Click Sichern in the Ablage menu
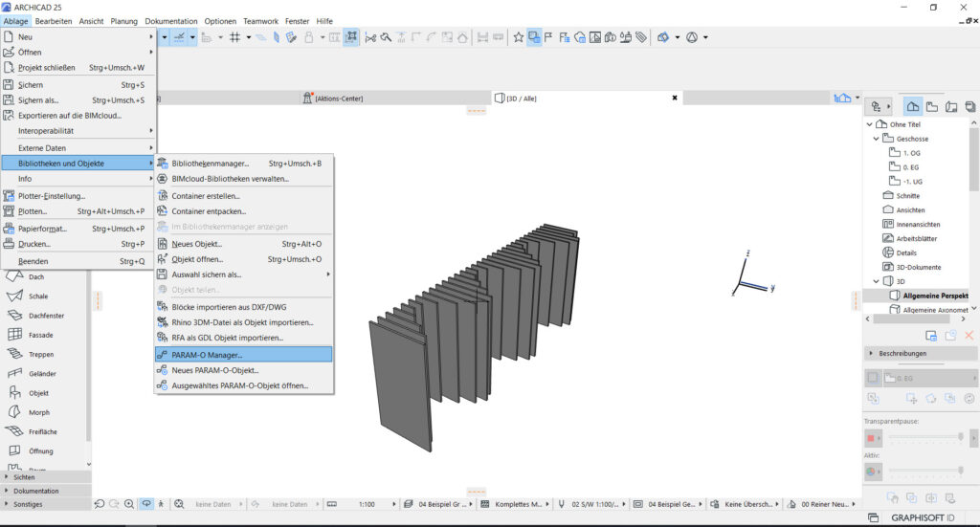Screen dimensions: 980x527 tap(78, 84)
